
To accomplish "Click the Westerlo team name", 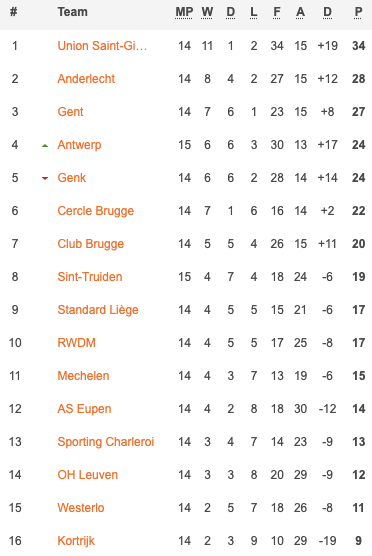I will [81, 508].
